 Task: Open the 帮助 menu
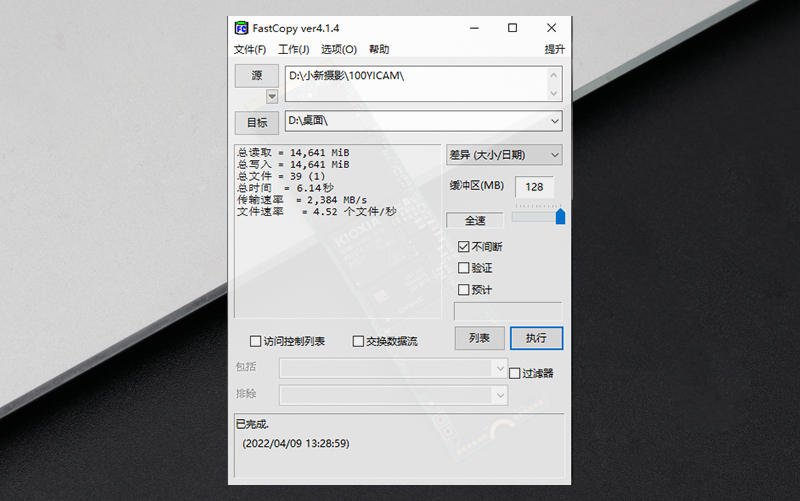point(379,49)
